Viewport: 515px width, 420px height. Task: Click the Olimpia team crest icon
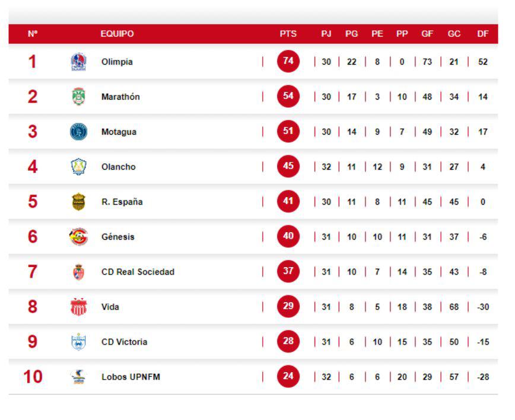pyautogui.click(x=78, y=62)
